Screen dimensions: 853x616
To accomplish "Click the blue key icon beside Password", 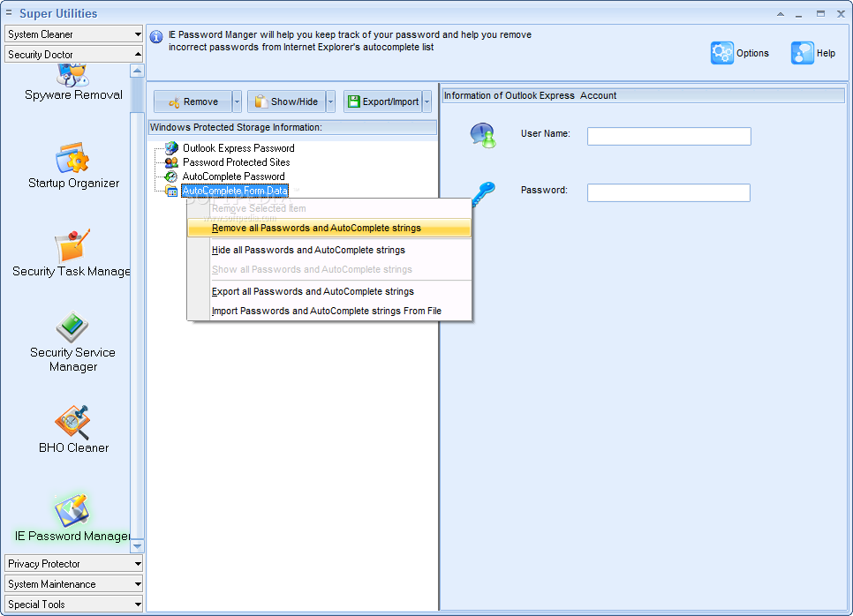I will 483,193.
